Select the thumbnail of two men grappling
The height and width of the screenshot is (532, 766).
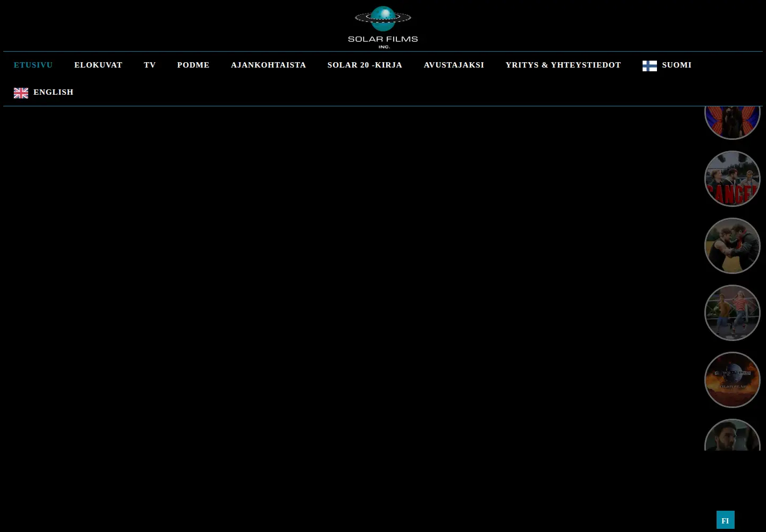(732, 246)
